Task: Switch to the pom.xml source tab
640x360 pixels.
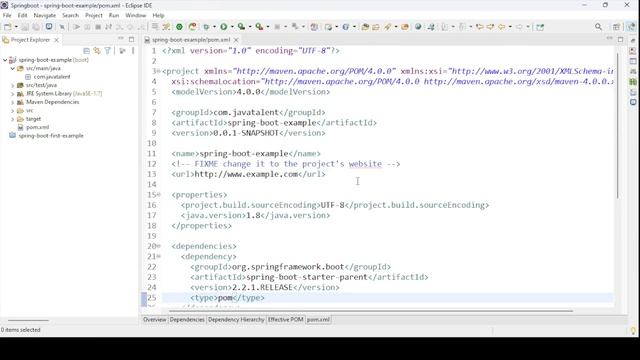Action: [x=318, y=320]
